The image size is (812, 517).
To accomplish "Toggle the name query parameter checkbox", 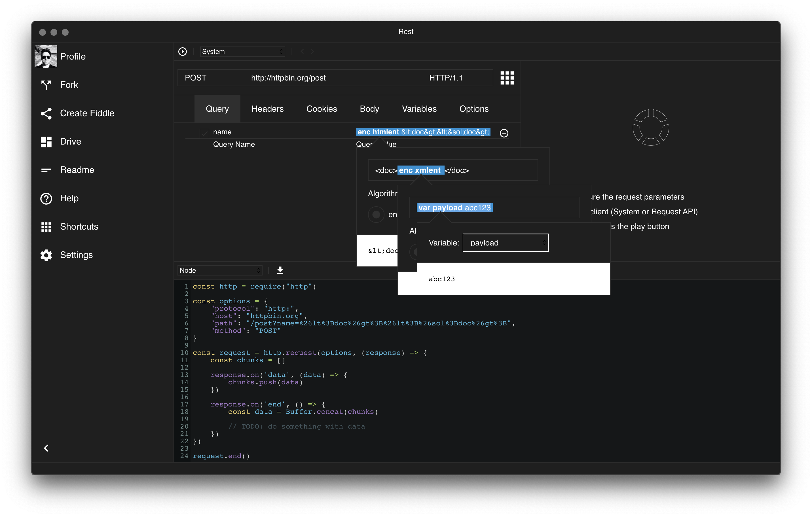I will (x=204, y=133).
